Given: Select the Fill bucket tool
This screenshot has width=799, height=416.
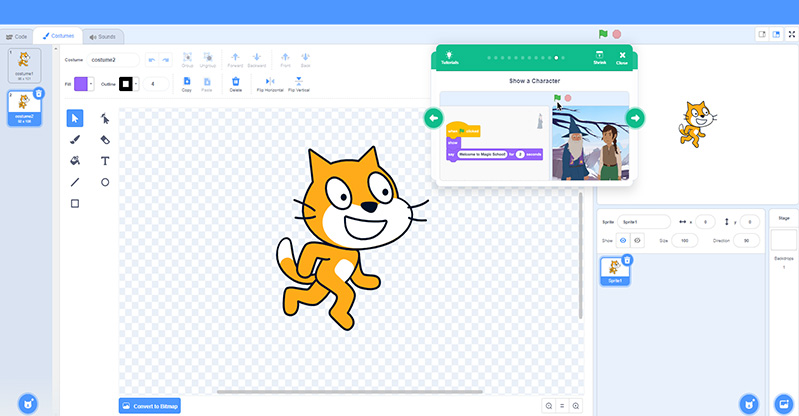Looking at the screenshot, I should (75, 161).
